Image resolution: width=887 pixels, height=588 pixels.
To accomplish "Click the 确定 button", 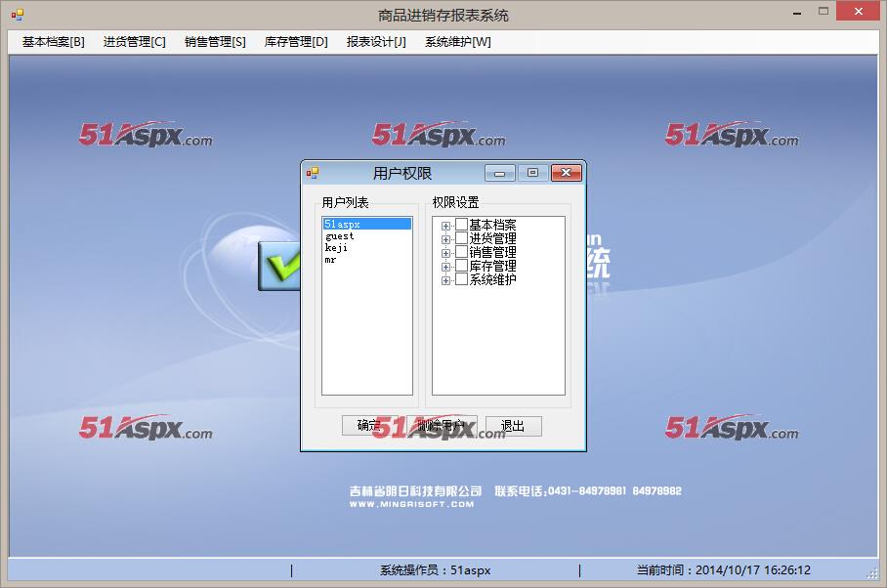I will [368, 426].
